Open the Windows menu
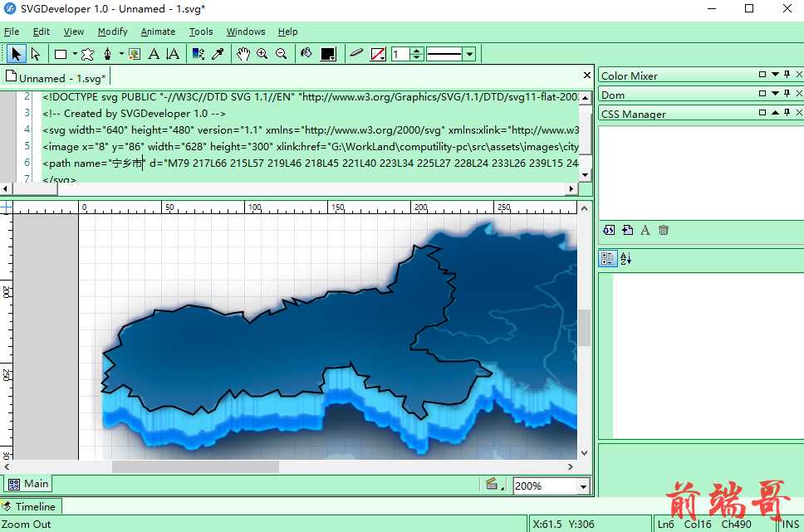Screen dimensions: 804x532 [x=246, y=32]
